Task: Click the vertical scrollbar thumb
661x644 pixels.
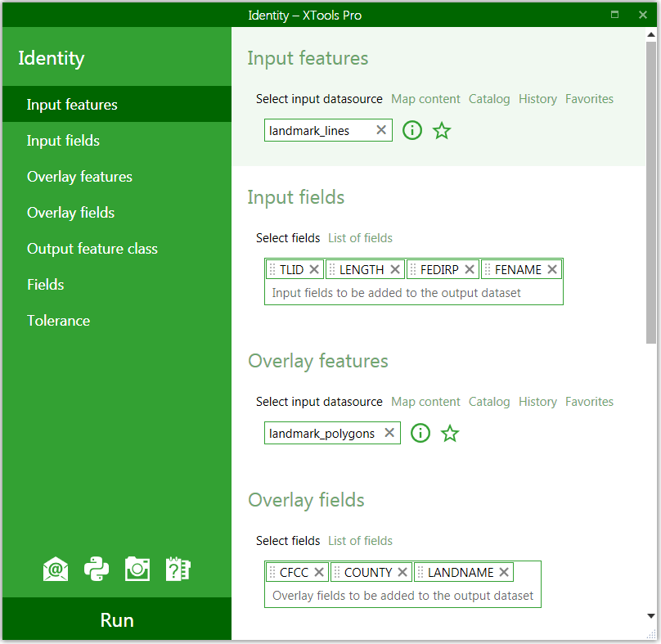Action: click(x=651, y=193)
